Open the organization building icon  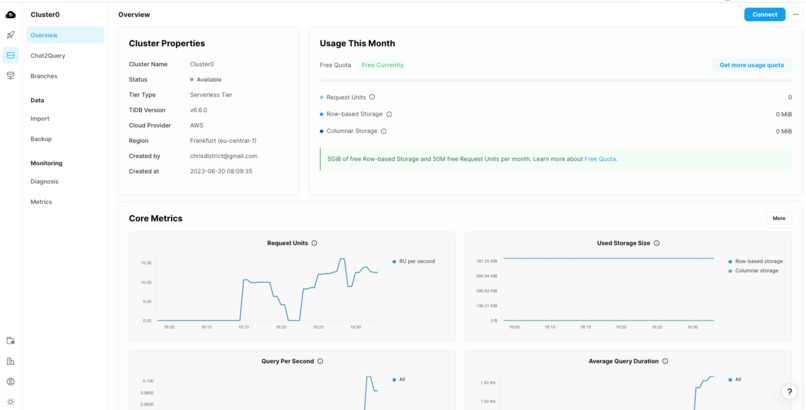pos(10,361)
